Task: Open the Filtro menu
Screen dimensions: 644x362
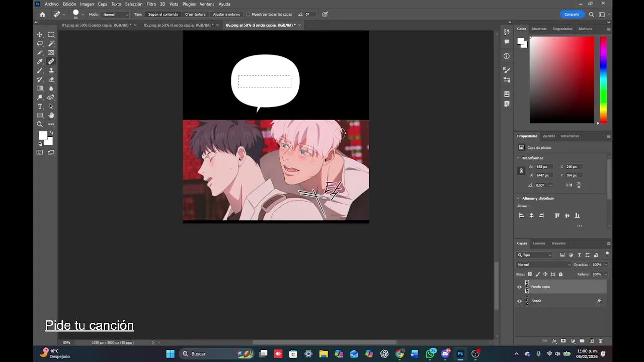Action: click(151, 4)
